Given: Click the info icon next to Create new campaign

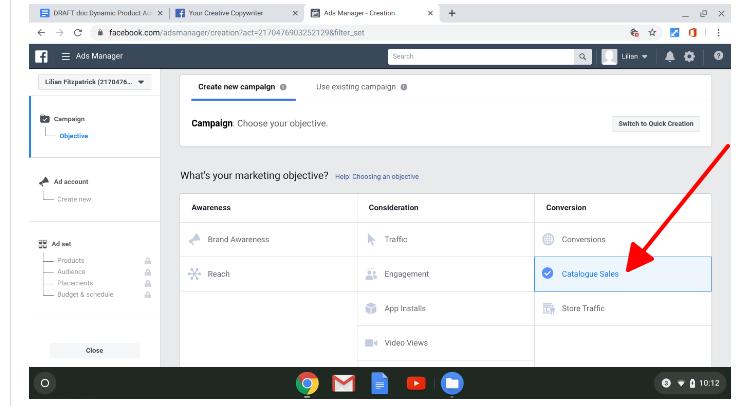Looking at the screenshot, I should click(x=283, y=87).
